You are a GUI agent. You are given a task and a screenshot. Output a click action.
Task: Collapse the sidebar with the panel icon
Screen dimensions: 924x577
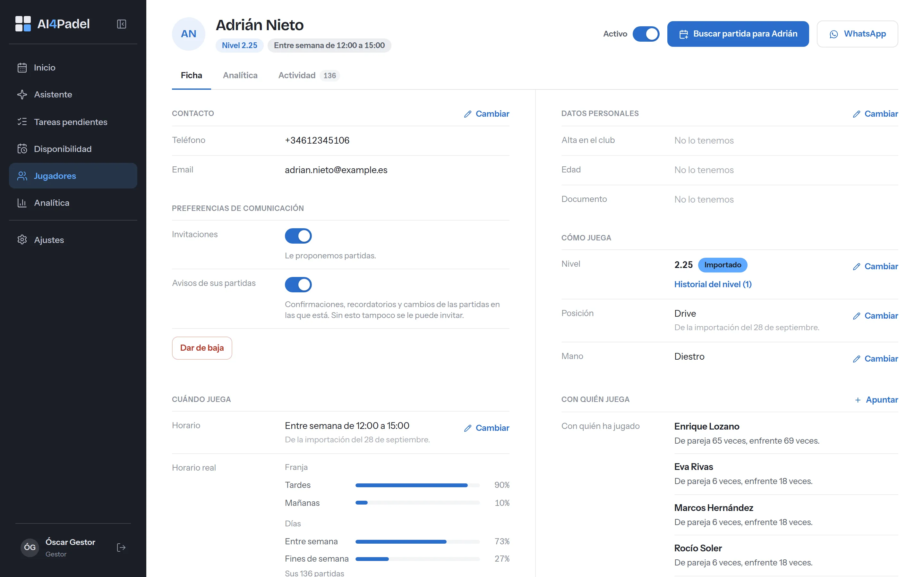[x=121, y=24]
